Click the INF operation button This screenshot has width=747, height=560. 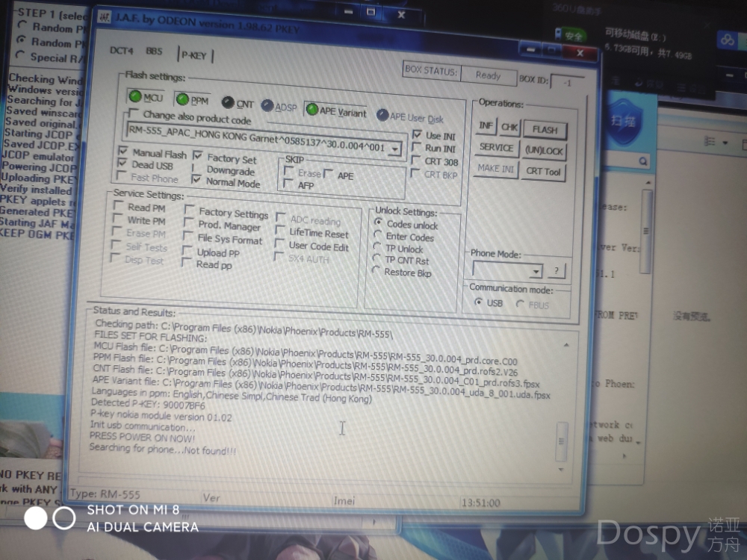pos(486,125)
